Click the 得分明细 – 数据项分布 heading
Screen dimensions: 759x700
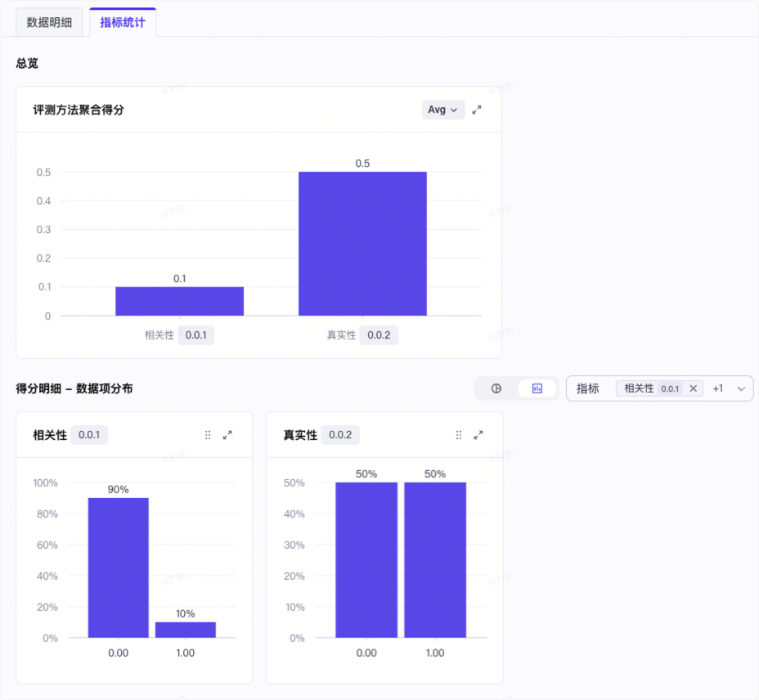74,388
